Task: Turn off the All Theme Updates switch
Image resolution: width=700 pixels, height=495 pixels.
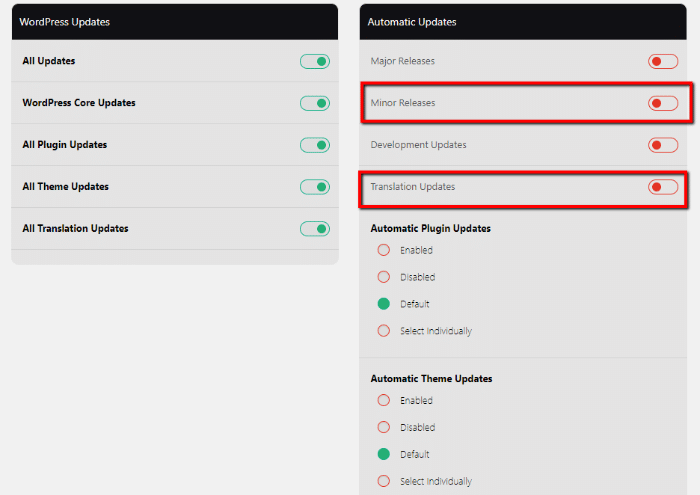Action: coord(315,187)
